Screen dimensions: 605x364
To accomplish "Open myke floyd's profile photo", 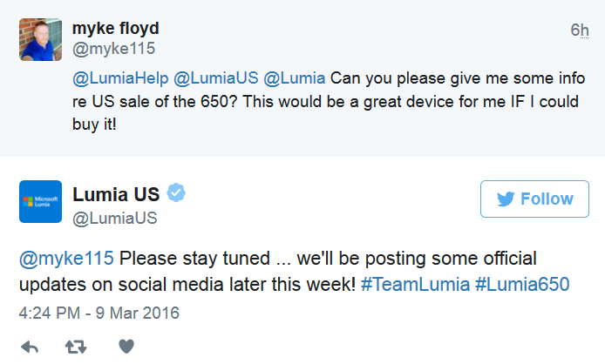I will [x=40, y=37].
